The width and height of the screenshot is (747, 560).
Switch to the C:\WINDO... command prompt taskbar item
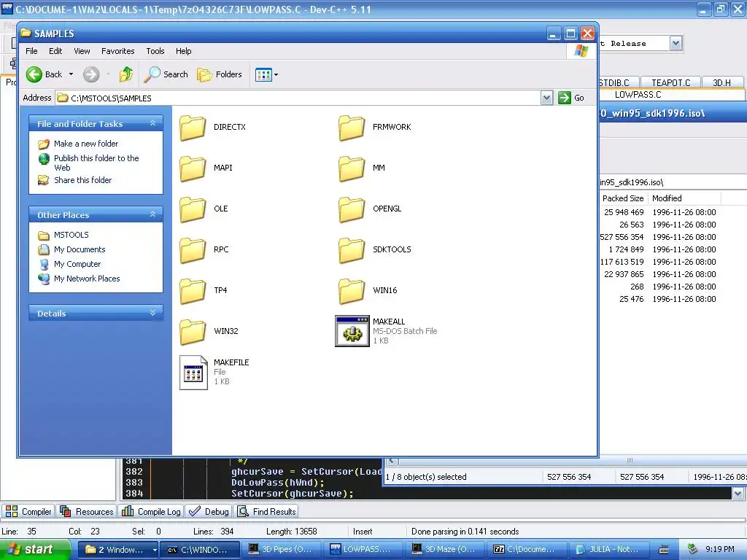point(200,550)
